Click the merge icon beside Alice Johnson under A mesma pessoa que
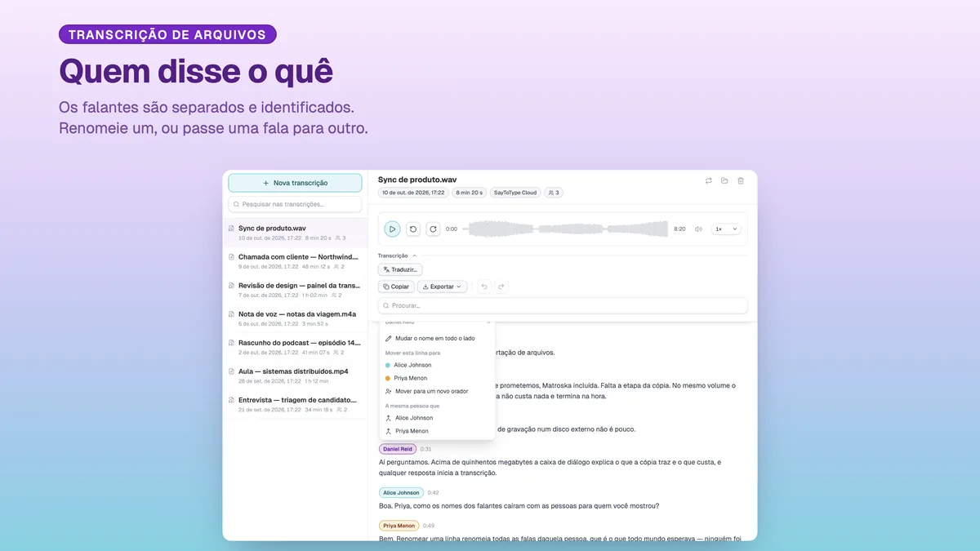The width and height of the screenshot is (980, 551). coord(389,418)
